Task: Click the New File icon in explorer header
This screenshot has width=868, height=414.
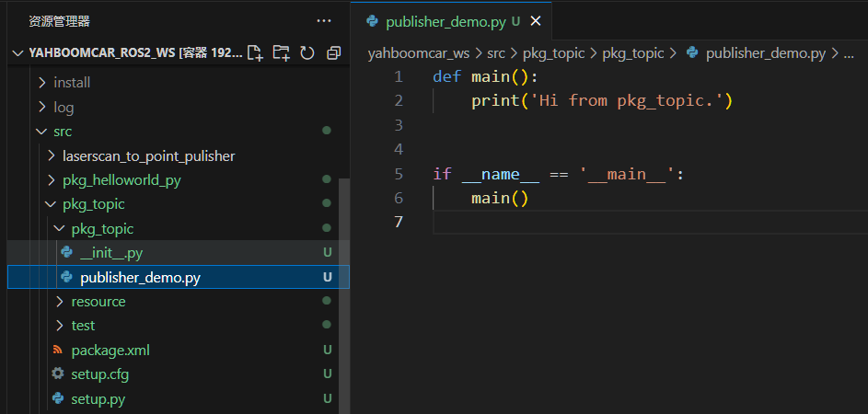Action: (x=255, y=53)
